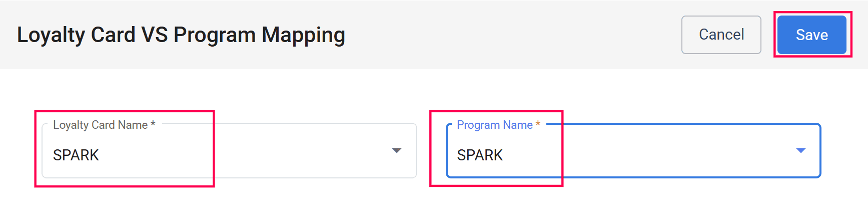Click the Loyalty Card VS Program Mapping title

point(181,35)
